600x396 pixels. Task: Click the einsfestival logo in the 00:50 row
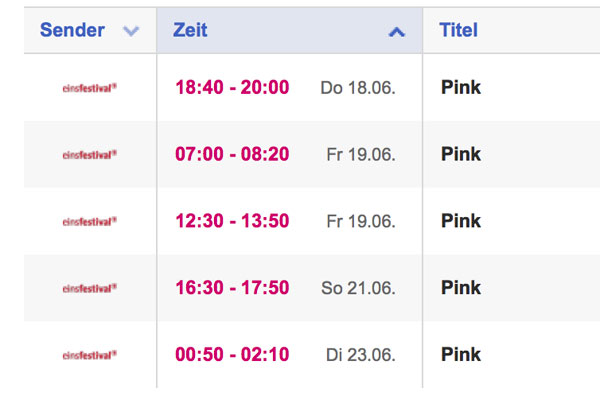coord(90,355)
